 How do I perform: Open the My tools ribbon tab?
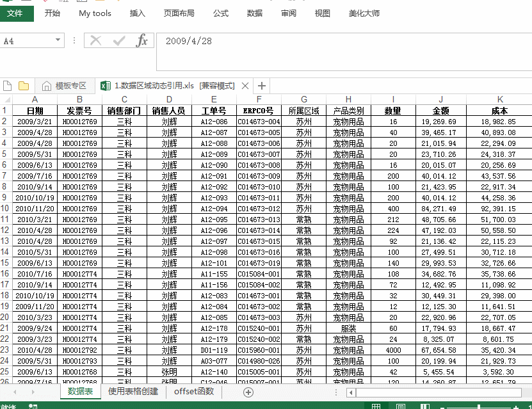click(95, 13)
